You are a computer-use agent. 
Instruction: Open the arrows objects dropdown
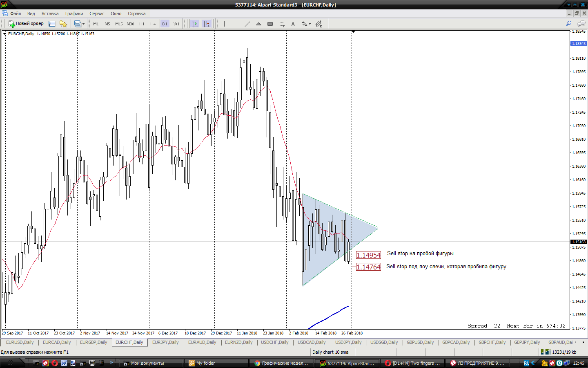point(306,24)
